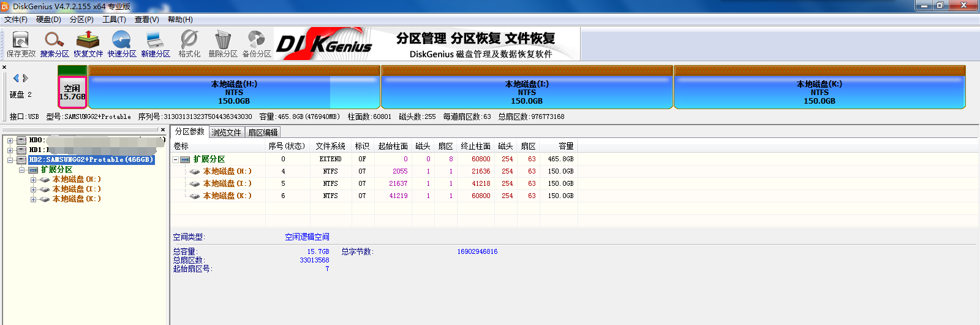Open the Recover Files (恢复文件) tool

click(x=88, y=44)
